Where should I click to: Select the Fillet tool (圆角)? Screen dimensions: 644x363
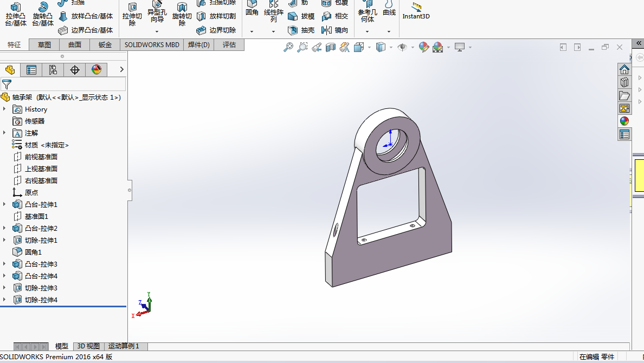252,9
